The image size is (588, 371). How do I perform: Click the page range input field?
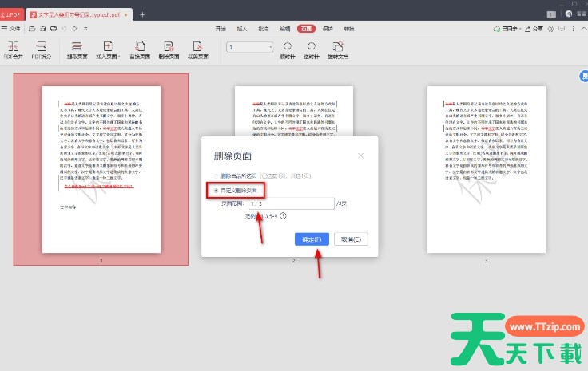click(x=292, y=203)
